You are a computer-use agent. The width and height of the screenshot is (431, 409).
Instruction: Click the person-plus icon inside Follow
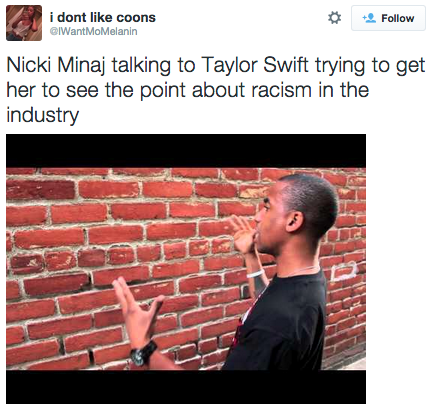pos(369,18)
